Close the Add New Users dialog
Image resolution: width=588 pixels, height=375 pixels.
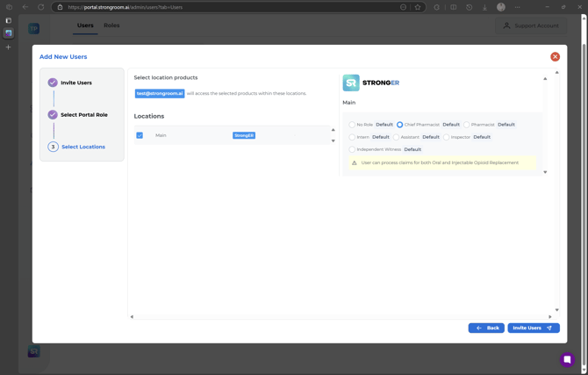click(555, 57)
